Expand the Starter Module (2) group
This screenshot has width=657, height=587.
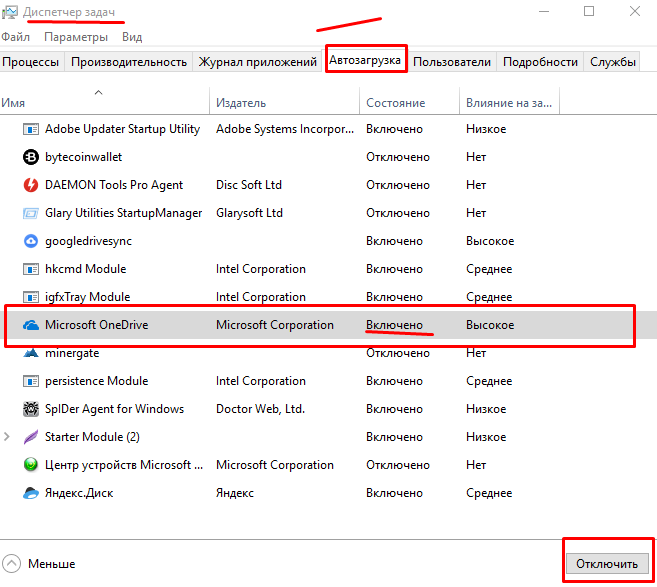8,437
